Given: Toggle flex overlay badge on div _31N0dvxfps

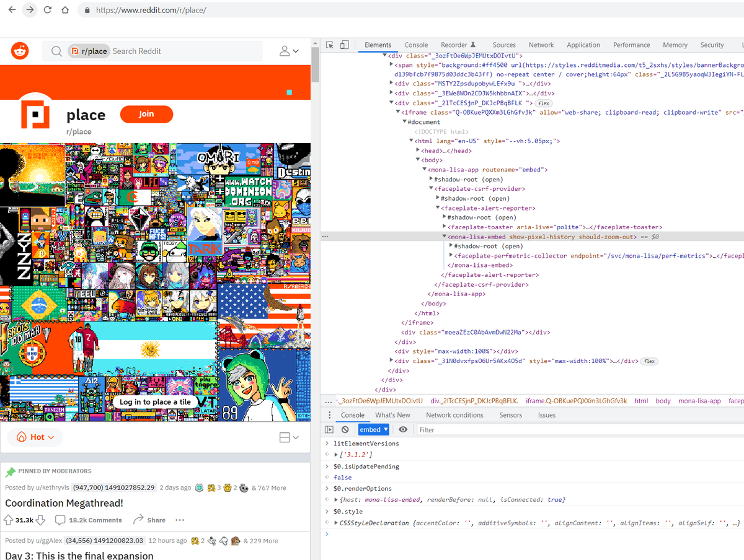Looking at the screenshot, I should point(649,361).
